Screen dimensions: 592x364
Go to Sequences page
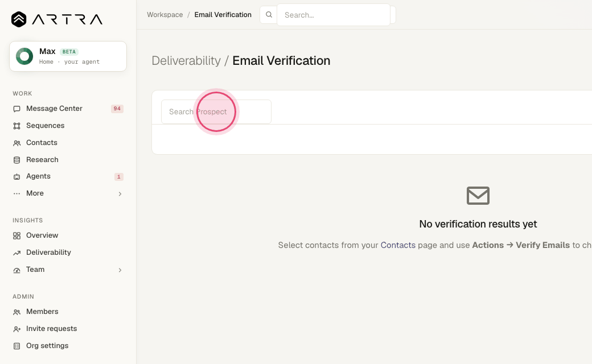(x=68, y=126)
